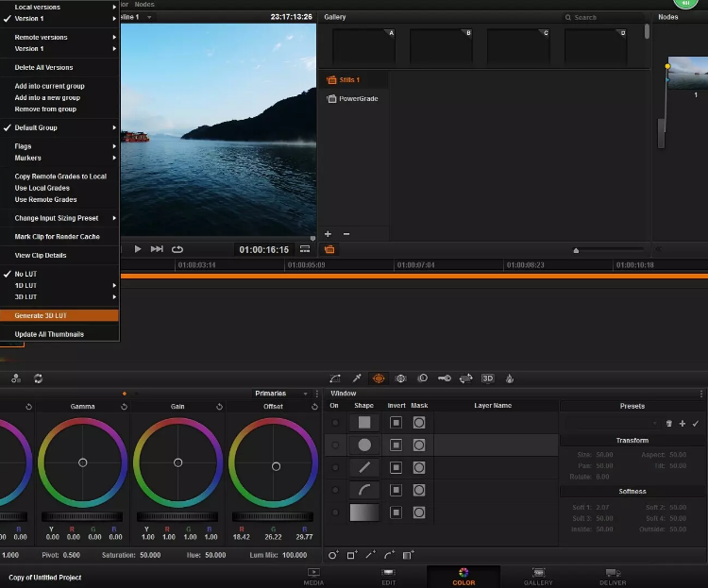Reset the Offset color wheel

click(314, 407)
